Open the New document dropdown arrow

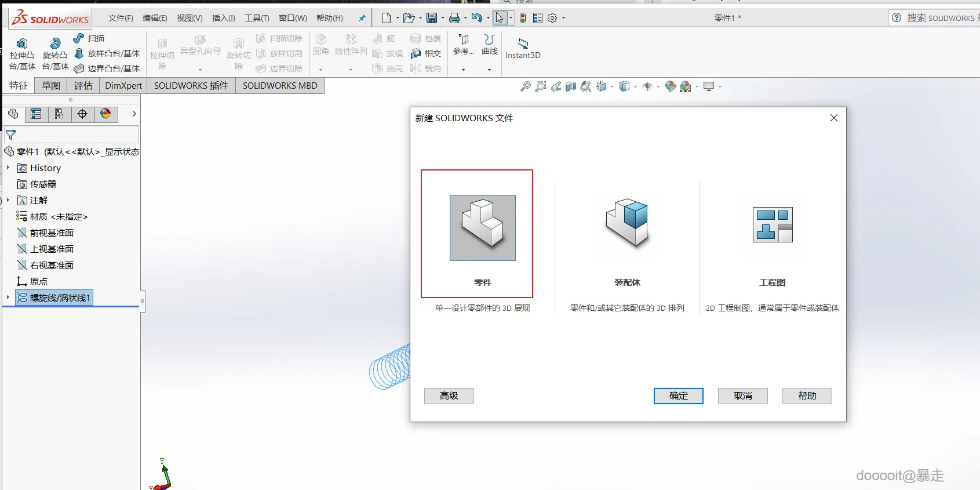pyautogui.click(x=398, y=18)
